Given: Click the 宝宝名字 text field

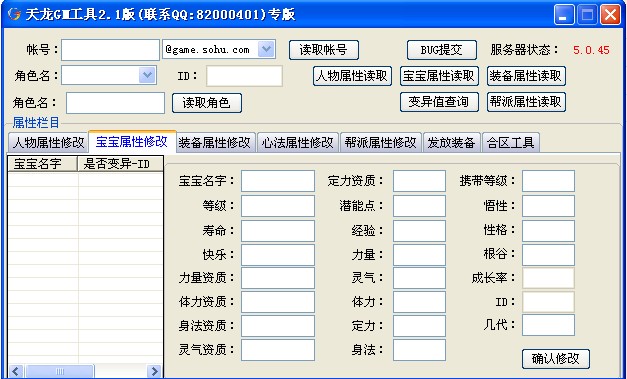Looking at the screenshot, I should (278, 181).
